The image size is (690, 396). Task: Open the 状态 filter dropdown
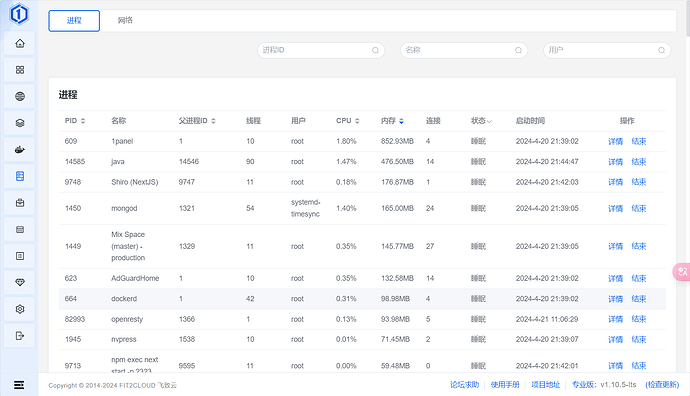[481, 121]
